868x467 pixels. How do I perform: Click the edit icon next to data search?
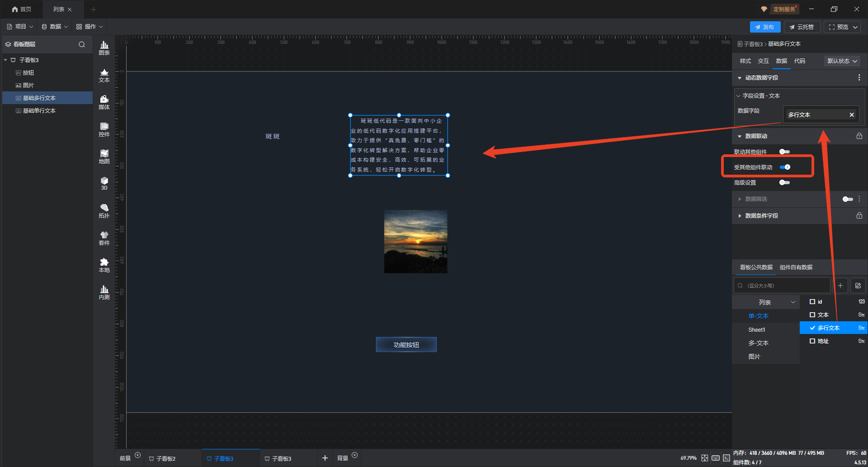858,286
